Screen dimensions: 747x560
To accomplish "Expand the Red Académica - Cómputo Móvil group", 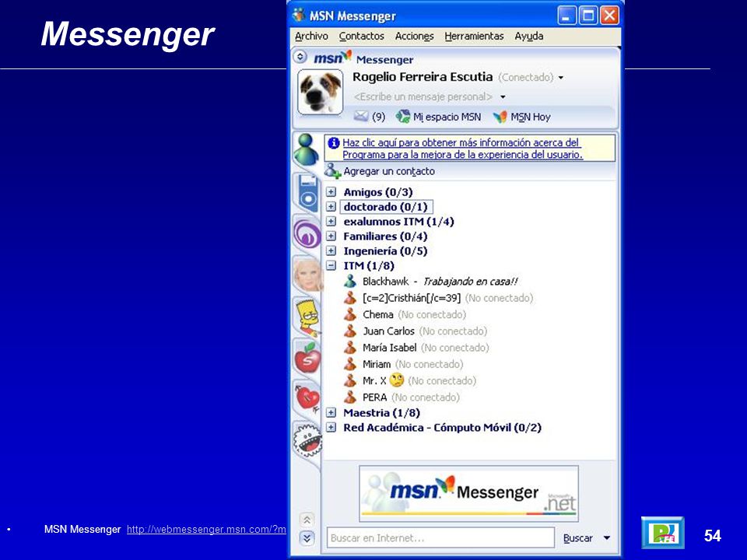I will click(331, 428).
